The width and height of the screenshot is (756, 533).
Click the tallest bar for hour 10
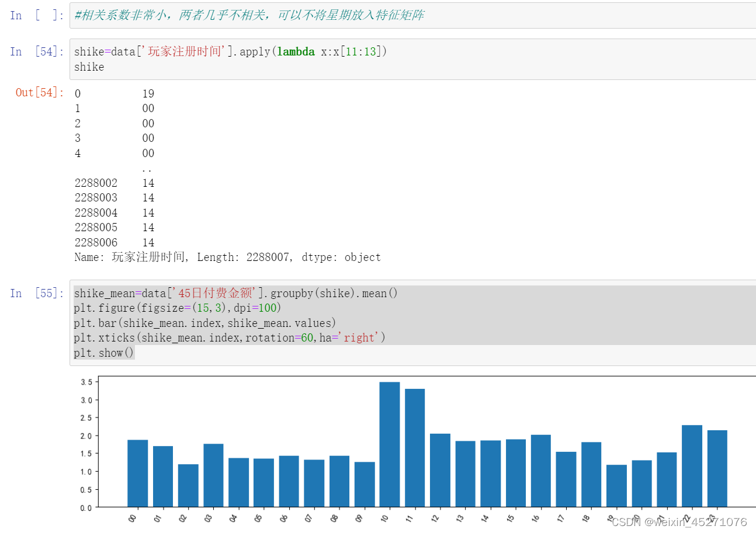tap(390, 444)
